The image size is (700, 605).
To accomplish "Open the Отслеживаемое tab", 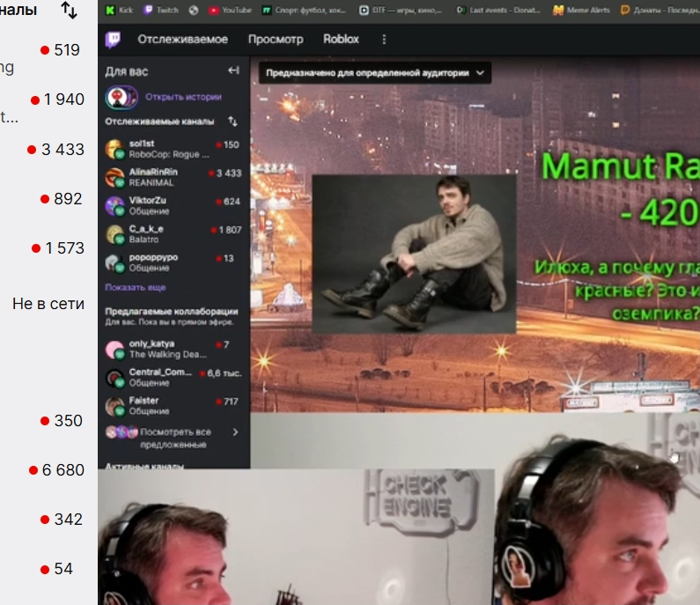I will [182, 40].
